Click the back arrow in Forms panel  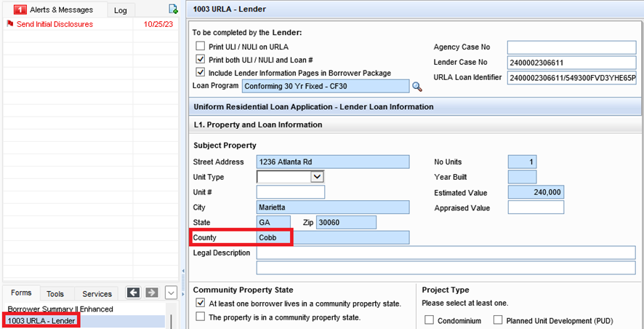(x=133, y=293)
